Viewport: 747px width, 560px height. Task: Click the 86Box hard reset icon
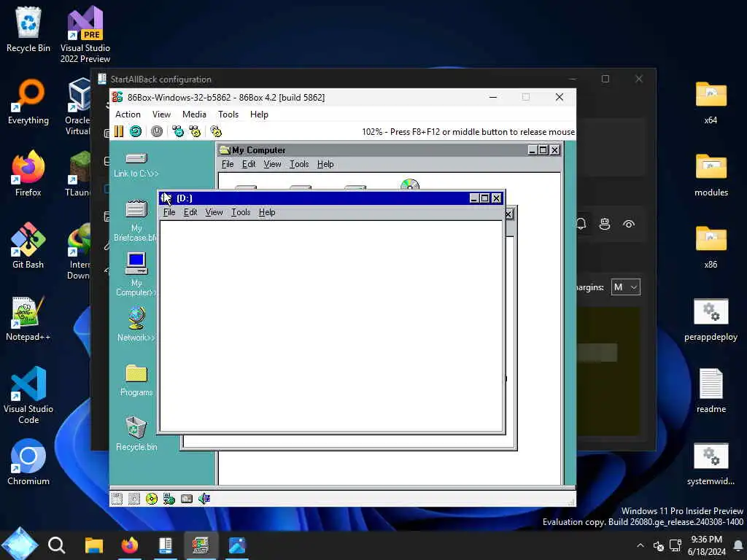tap(136, 131)
